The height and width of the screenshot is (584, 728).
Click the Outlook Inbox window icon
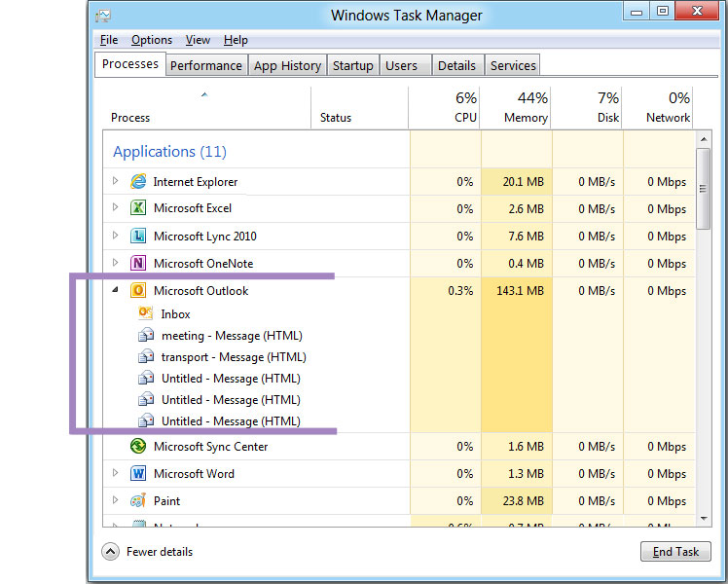click(x=146, y=313)
